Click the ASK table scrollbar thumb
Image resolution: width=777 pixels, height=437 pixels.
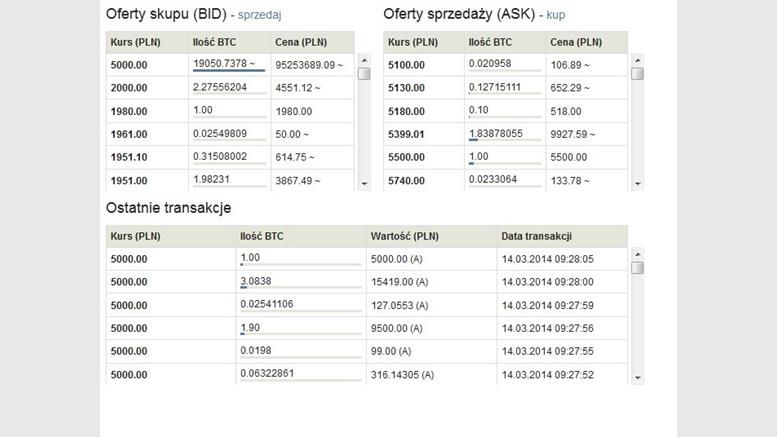tap(637, 74)
